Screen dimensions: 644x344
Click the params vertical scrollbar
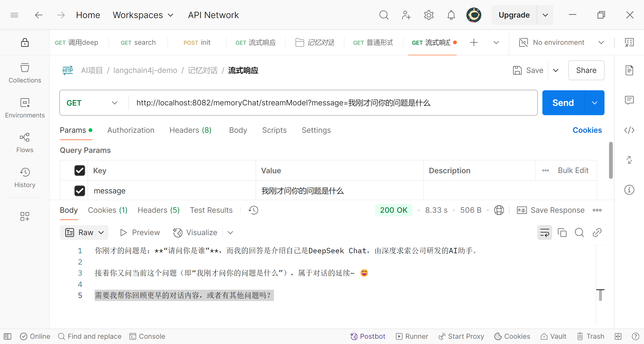[x=611, y=160]
